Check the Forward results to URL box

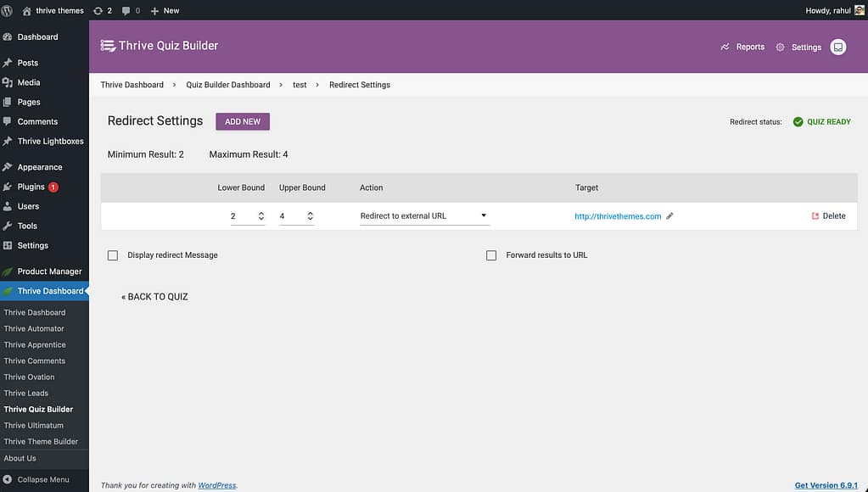coord(491,255)
